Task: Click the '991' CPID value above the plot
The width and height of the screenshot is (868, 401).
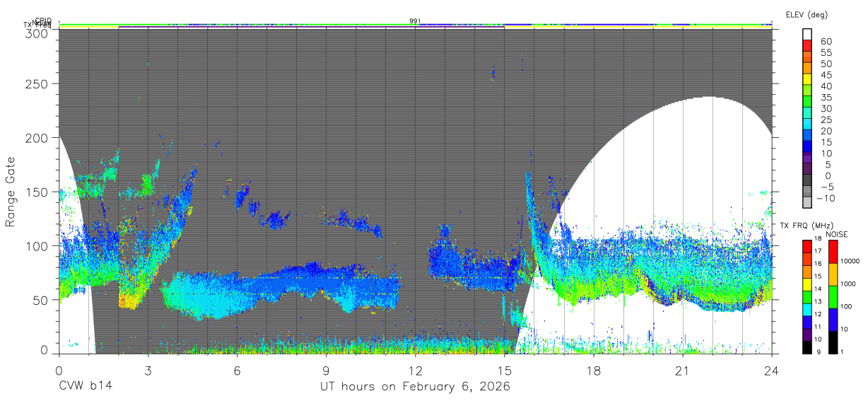Action: click(416, 21)
